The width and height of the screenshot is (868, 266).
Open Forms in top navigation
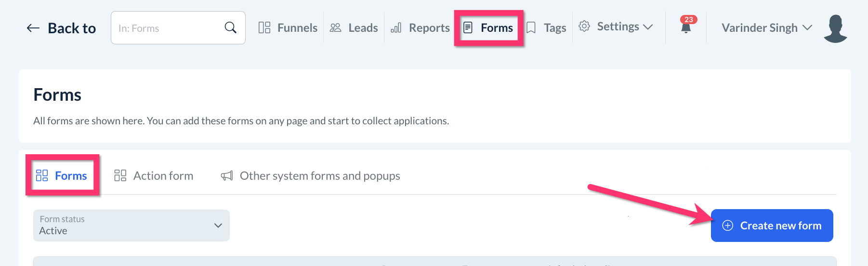point(489,28)
